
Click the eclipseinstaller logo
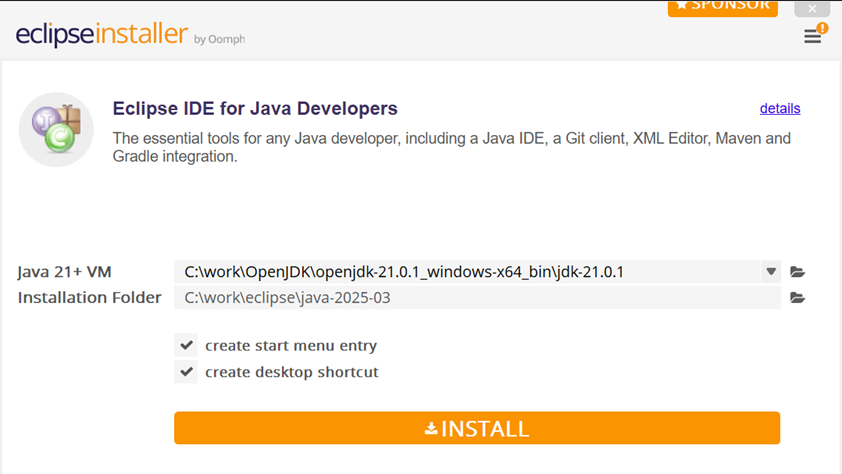point(102,34)
